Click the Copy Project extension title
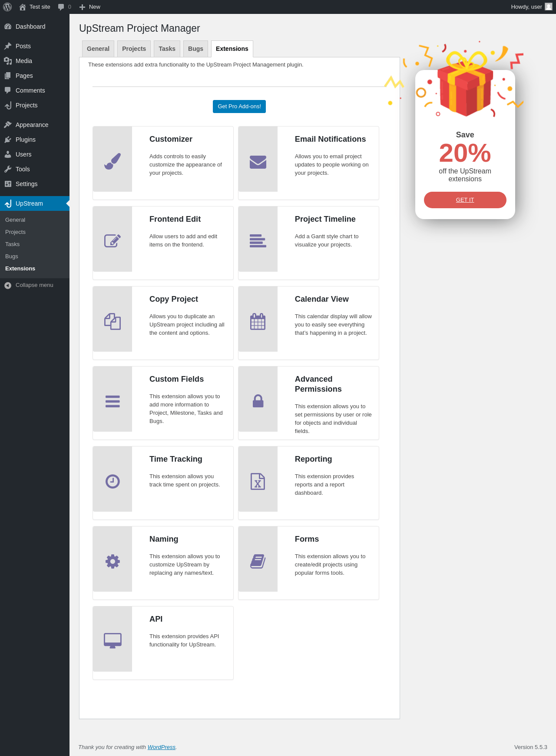556x756 pixels. coord(174,299)
